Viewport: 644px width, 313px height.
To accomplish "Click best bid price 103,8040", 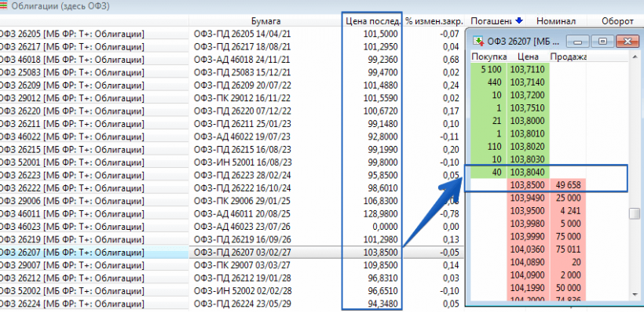I will (x=527, y=173).
